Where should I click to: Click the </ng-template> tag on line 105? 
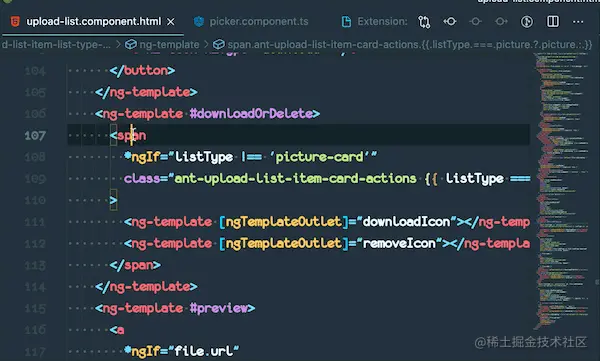(146, 92)
